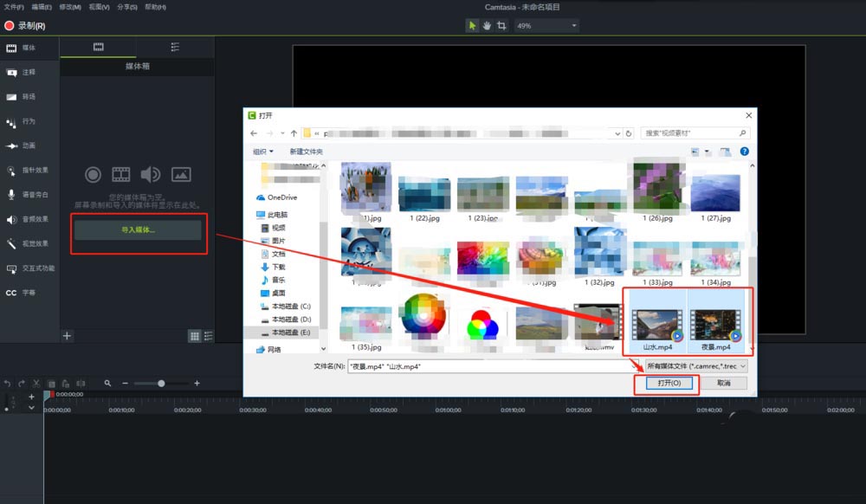Viewport: 866px width, 504px height.
Task: Click the timeline magnifier zoom icon
Action: [x=107, y=383]
